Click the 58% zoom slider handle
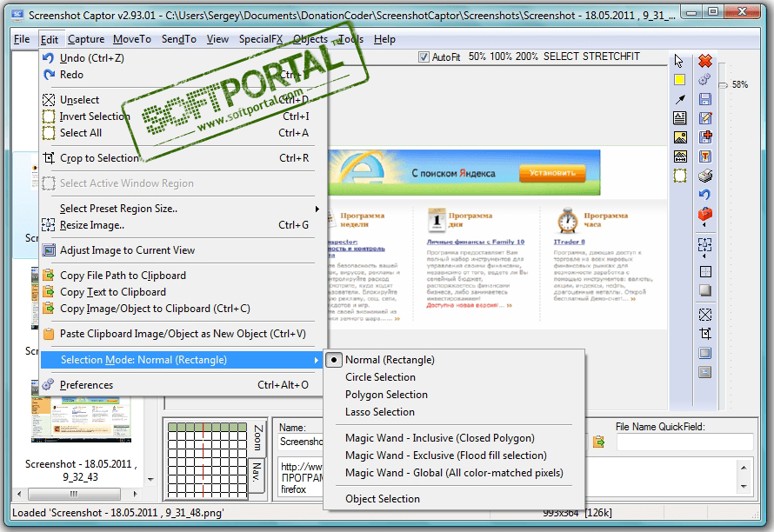Screen dimensions: 774x532 pyautogui.click(x=723, y=85)
